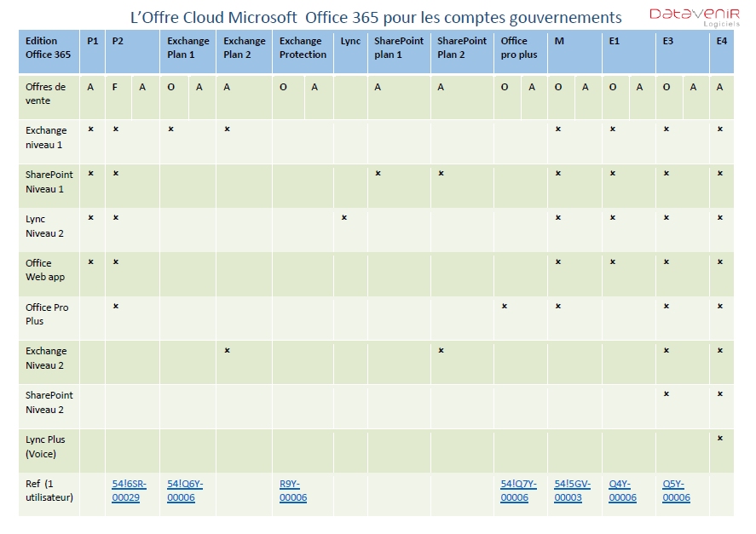Select the 'SharePoint plan 1' column header

(399, 52)
